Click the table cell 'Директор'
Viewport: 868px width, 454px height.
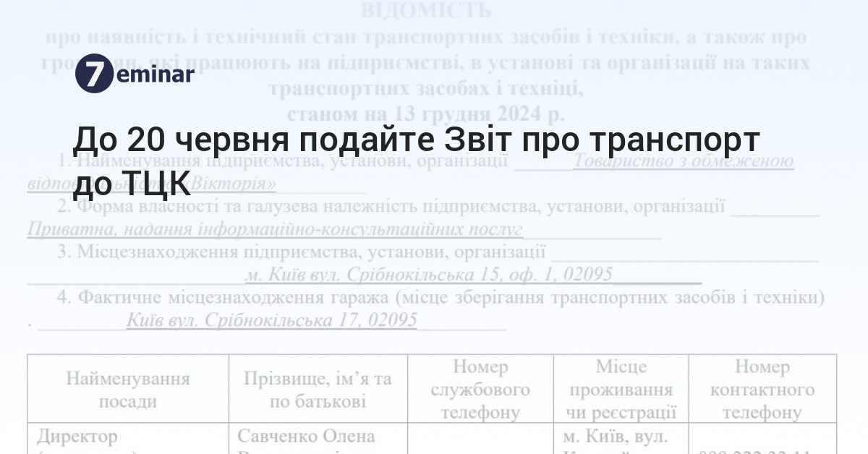80,437
